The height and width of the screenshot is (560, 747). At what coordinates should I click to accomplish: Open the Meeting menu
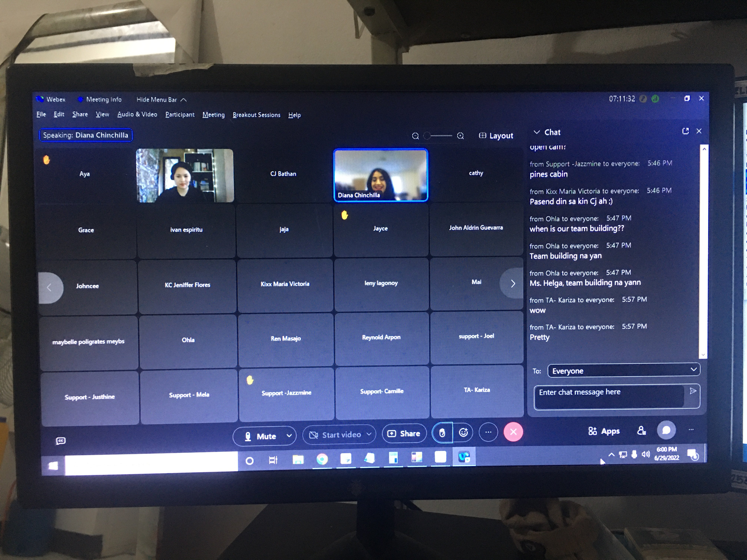[x=213, y=115]
